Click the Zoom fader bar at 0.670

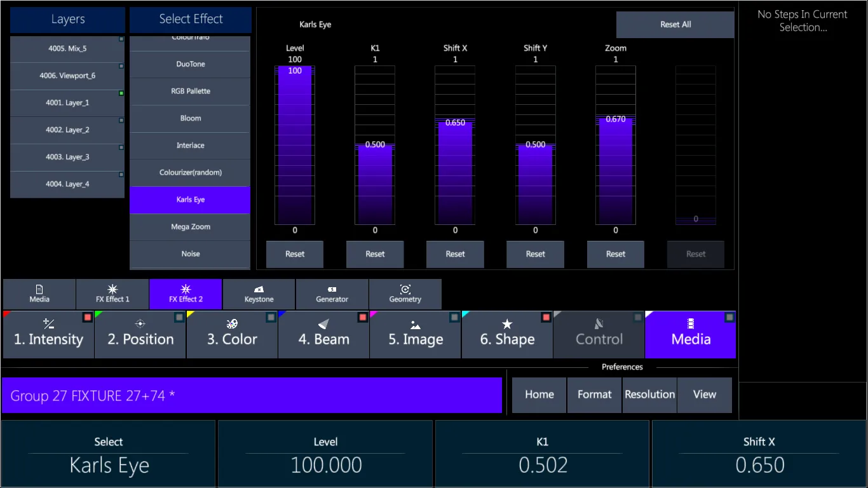(616, 170)
